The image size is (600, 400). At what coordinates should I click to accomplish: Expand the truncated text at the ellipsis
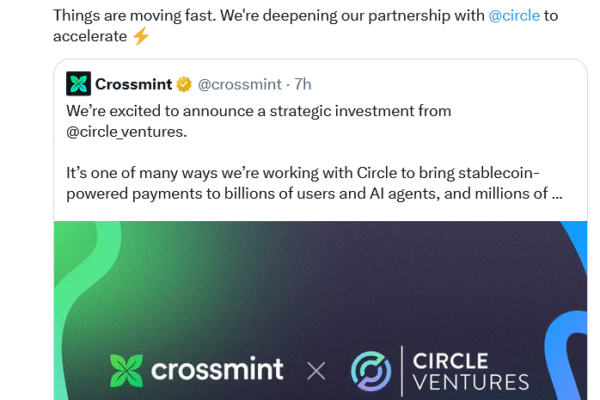[x=556, y=193]
